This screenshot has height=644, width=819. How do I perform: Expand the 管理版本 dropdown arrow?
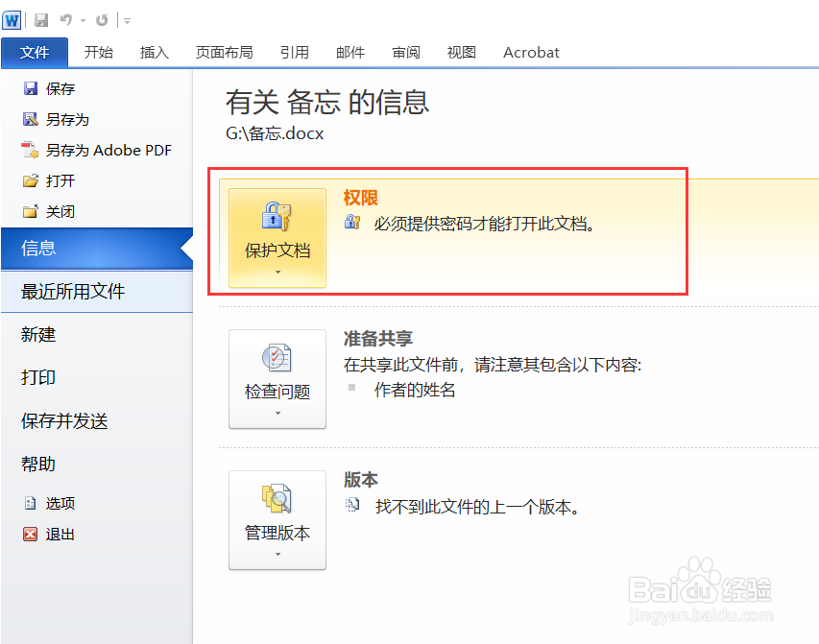[x=277, y=554]
